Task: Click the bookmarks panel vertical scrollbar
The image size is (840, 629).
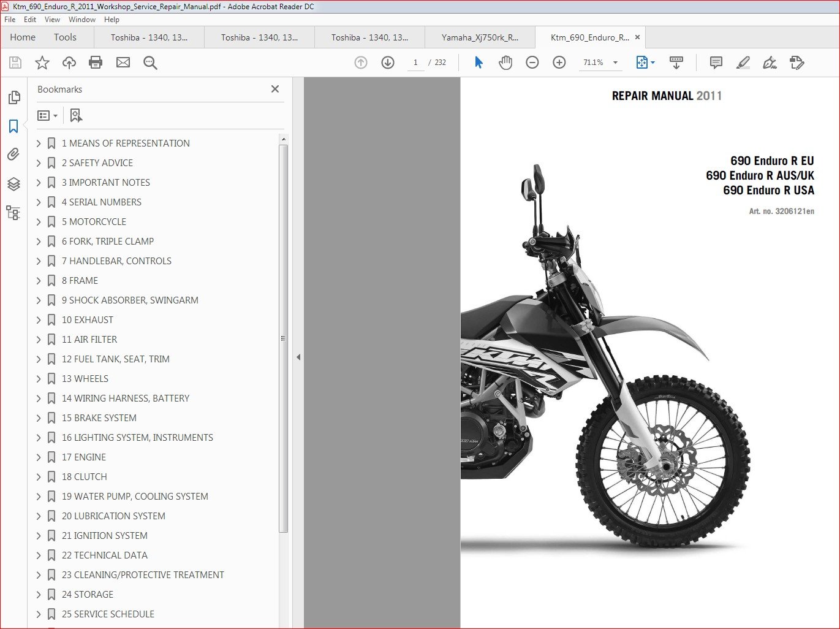Action: click(283, 337)
